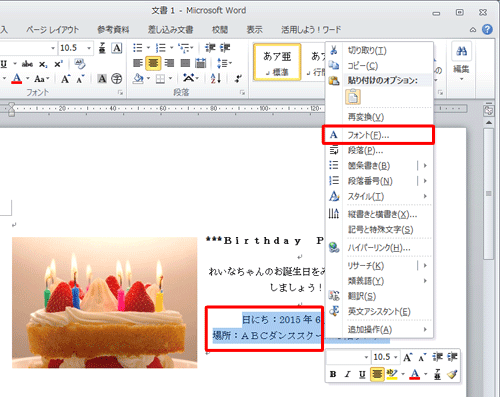Apply mini toolbar yellow highlight
This screenshot has width=500, height=397.
392,374
